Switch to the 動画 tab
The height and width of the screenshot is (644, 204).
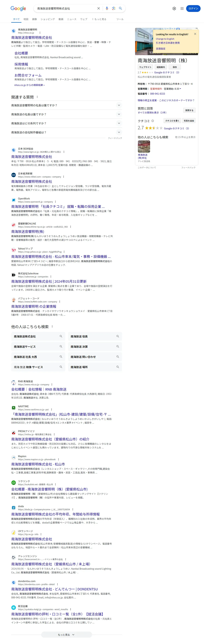coord(61,19)
